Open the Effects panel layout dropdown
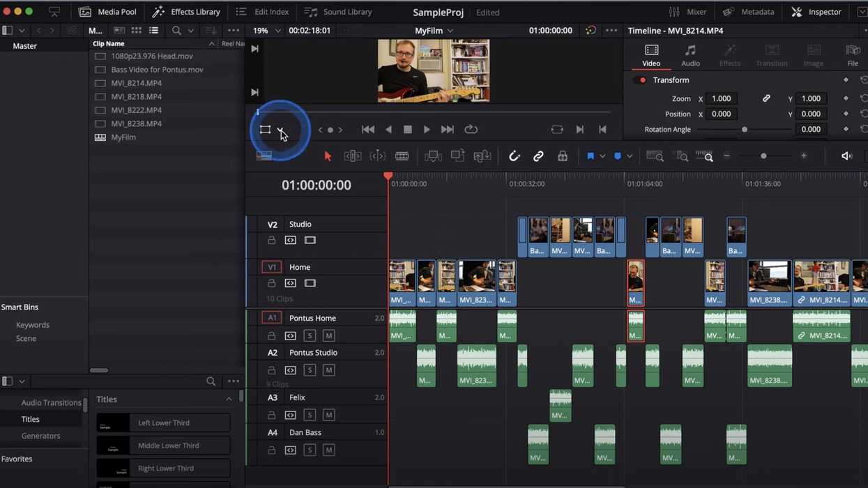The height and width of the screenshot is (488, 868). (x=22, y=381)
